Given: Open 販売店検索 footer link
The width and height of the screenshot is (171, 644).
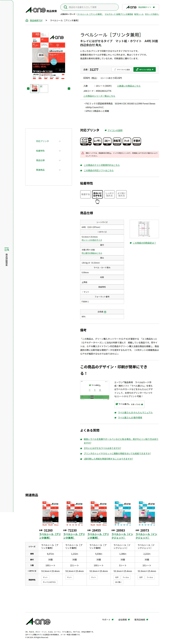Looking at the screenshot, I should pos(141,620).
